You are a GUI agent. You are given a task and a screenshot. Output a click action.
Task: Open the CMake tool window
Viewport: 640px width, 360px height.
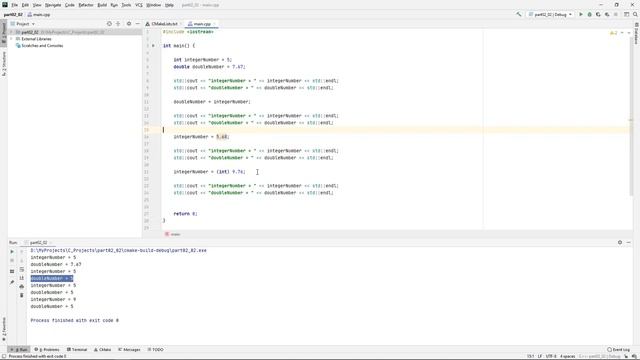pos(102,350)
